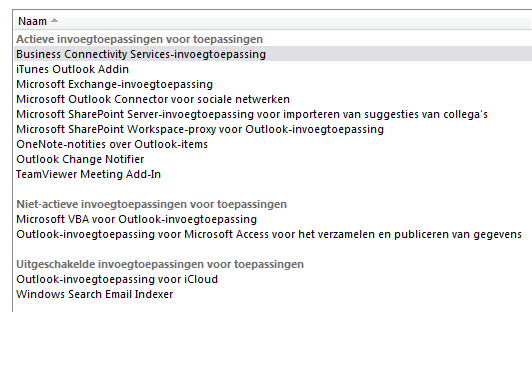Select SharePoint Workspace-proxy voor Outlook-invoegtoepassing
The image size is (532, 388).
[x=273, y=129]
